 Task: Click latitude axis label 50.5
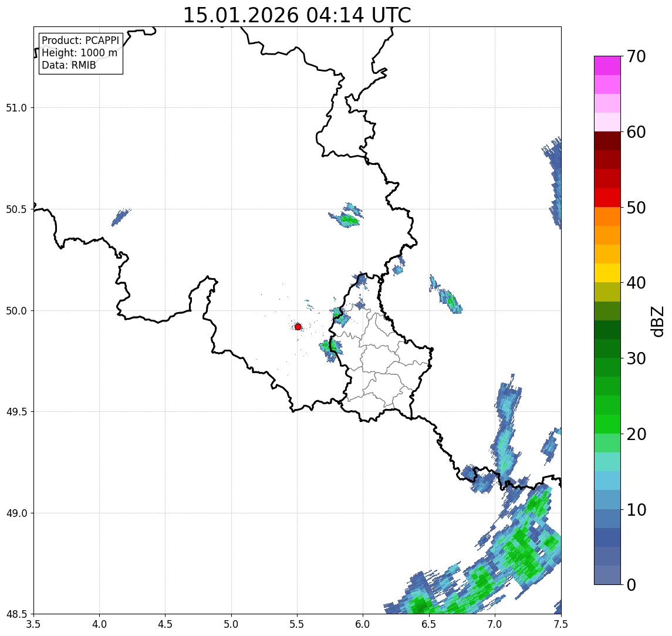click(16, 209)
